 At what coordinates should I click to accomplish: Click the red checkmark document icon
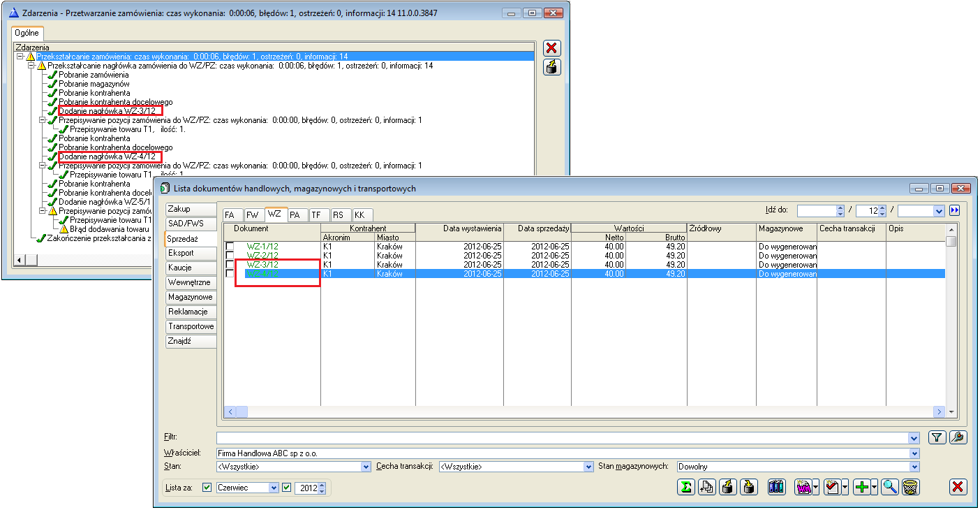click(x=833, y=487)
